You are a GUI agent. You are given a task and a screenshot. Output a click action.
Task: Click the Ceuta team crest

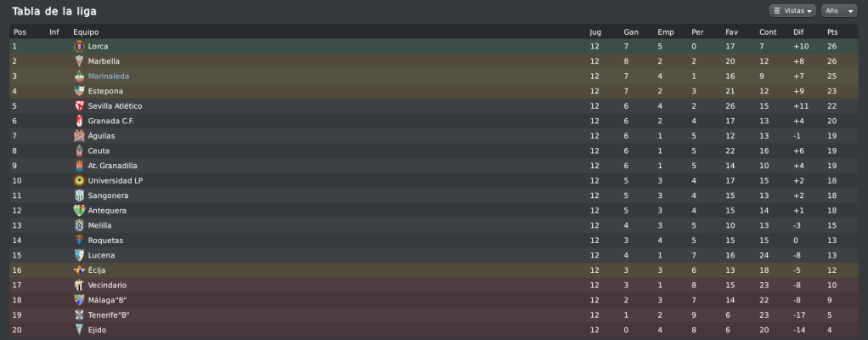click(x=80, y=150)
